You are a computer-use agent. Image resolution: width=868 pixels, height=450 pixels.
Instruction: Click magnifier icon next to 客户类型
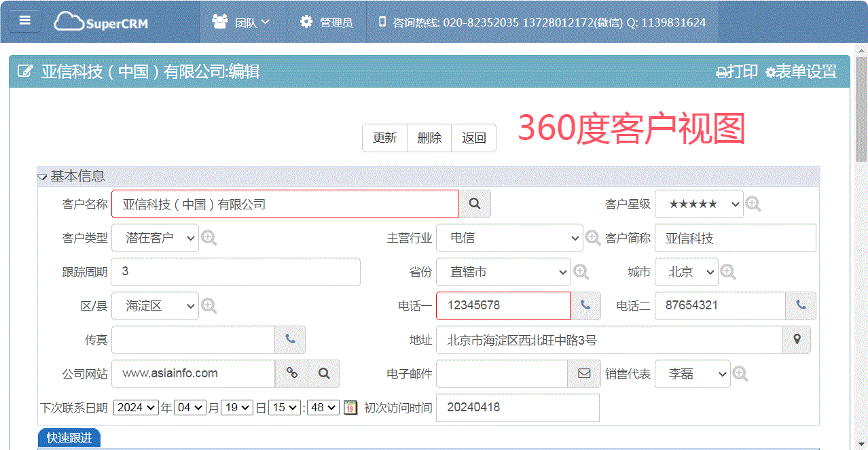(x=209, y=238)
